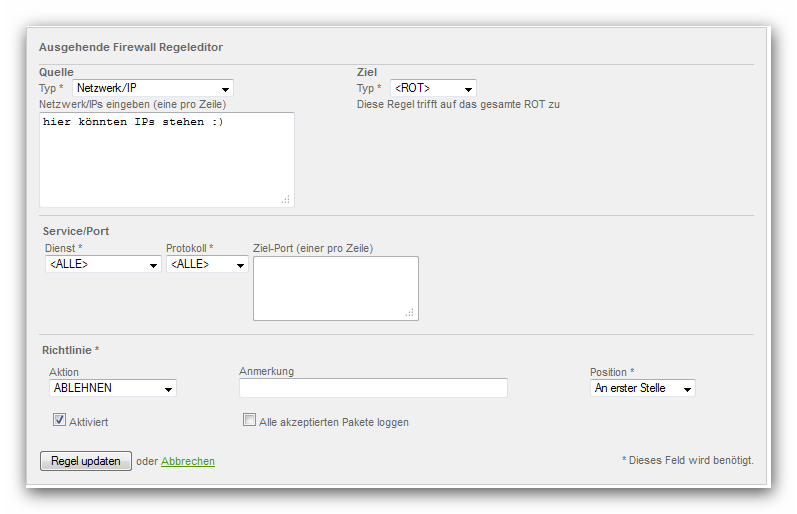Focus the Anmerkung input field
The image size is (797, 514).
pyautogui.click(x=373, y=388)
